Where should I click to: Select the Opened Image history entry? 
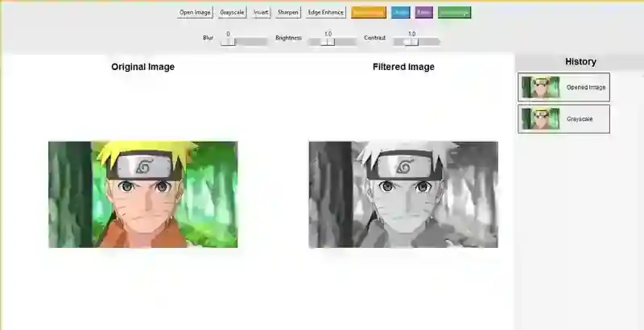tap(564, 87)
